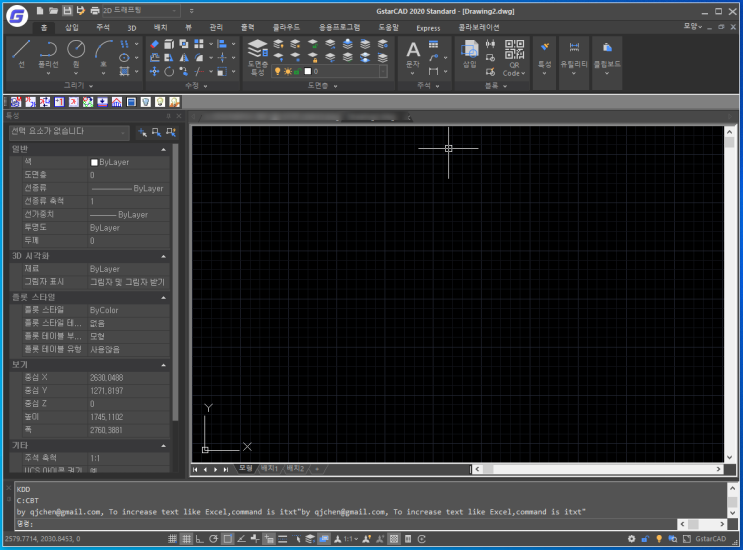Viewport: 743px width, 550px height.
Task: Open the selection element dropdown in properties panel
Action: tap(69, 132)
